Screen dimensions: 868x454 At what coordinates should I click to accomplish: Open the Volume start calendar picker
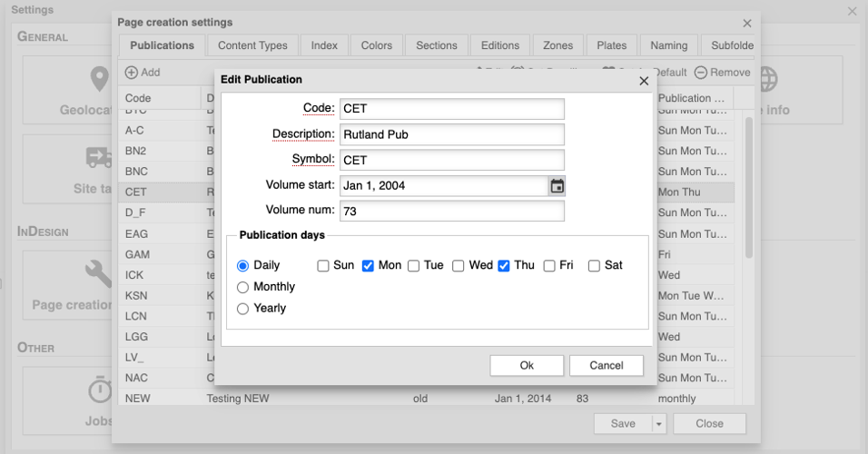coord(557,186)
